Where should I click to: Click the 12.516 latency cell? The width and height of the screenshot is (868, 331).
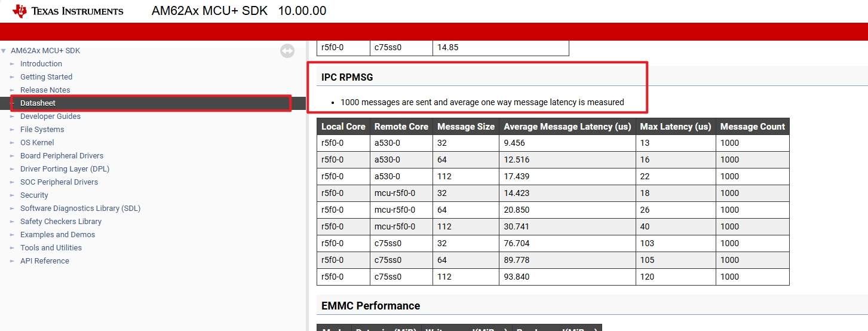point(567,160)
